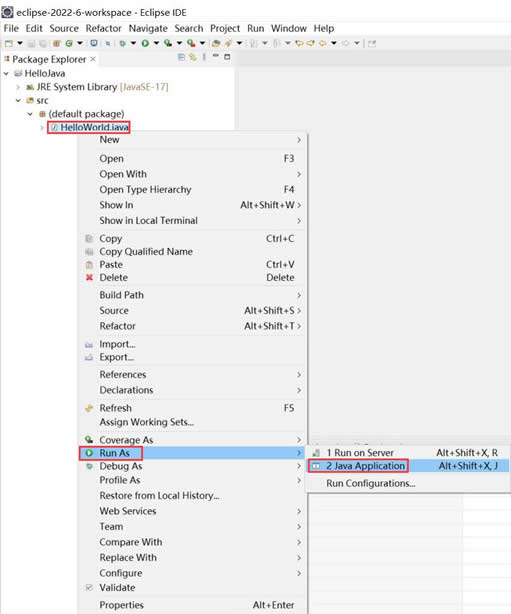Image resolution: width=511 pixels, height=614 pixels.
Task: Expand the JRE System Library node
Action: [18, 87]
